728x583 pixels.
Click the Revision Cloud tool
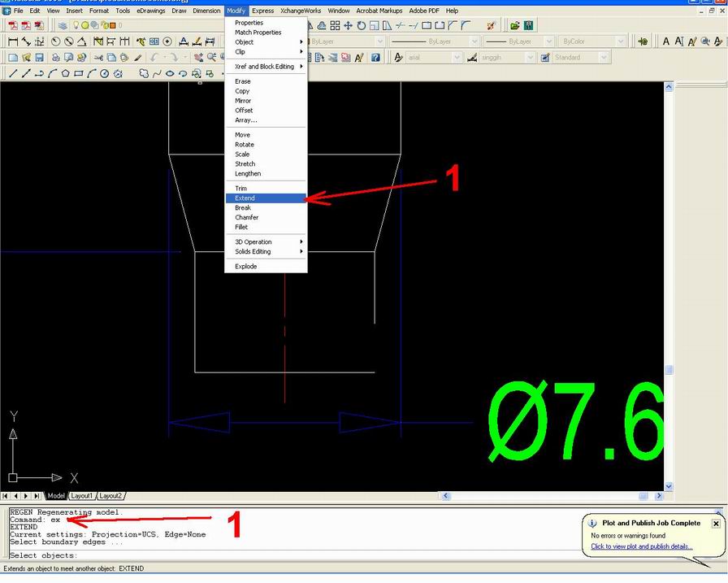143,73
